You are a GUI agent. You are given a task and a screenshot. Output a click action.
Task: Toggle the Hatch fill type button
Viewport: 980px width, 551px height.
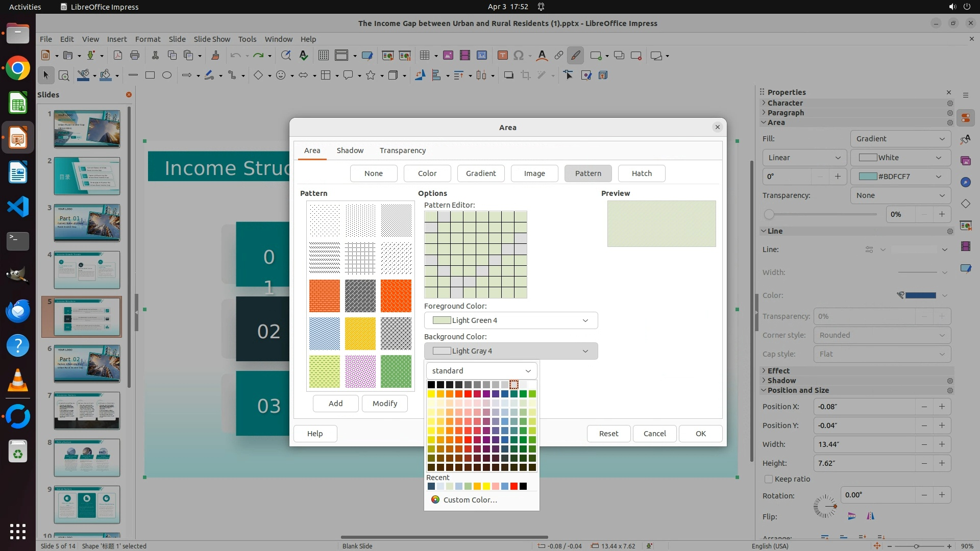642,173
